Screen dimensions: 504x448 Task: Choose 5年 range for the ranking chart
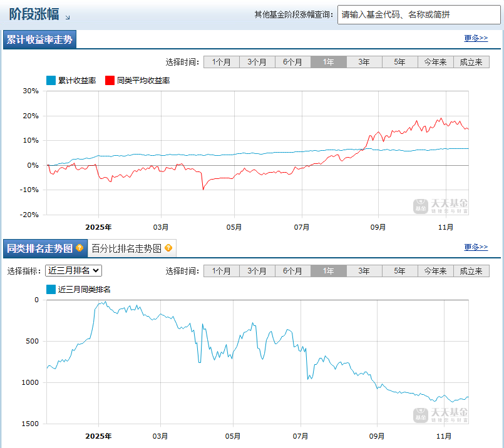[400, 271]
